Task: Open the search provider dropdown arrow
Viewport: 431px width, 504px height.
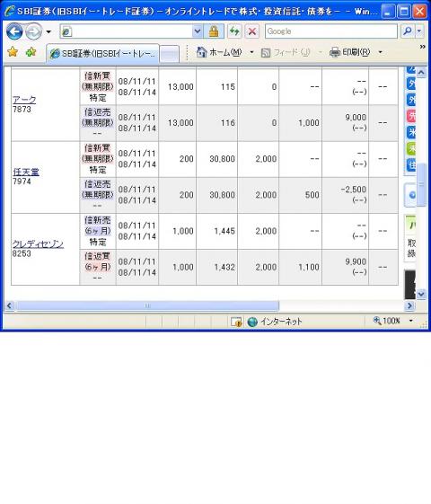Action: tap(419, 31)
